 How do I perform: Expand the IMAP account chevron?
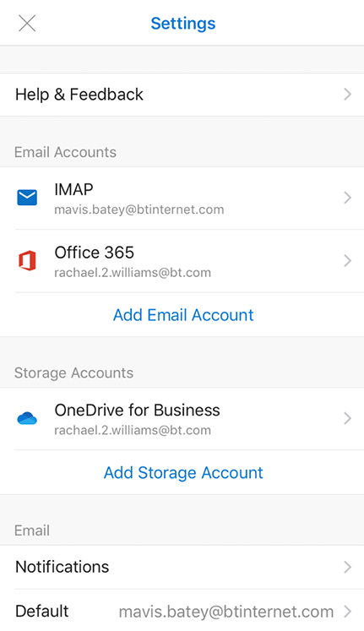[347, 198]
